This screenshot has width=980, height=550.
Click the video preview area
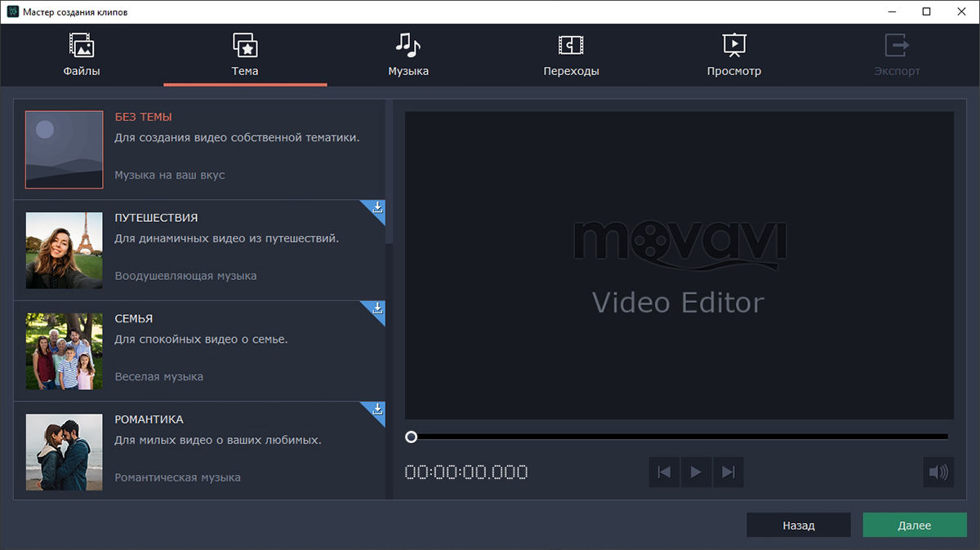tap(679, 266)
